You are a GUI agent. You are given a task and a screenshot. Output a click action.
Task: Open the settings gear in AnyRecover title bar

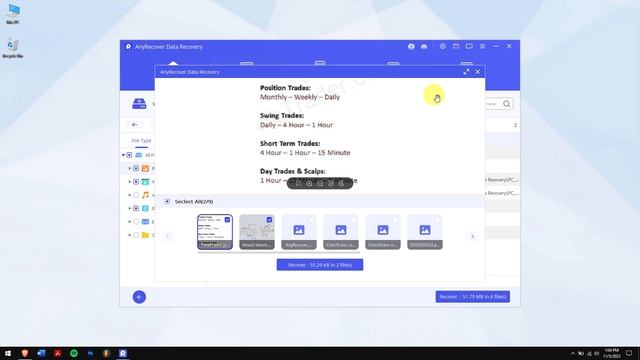(442, 47)
